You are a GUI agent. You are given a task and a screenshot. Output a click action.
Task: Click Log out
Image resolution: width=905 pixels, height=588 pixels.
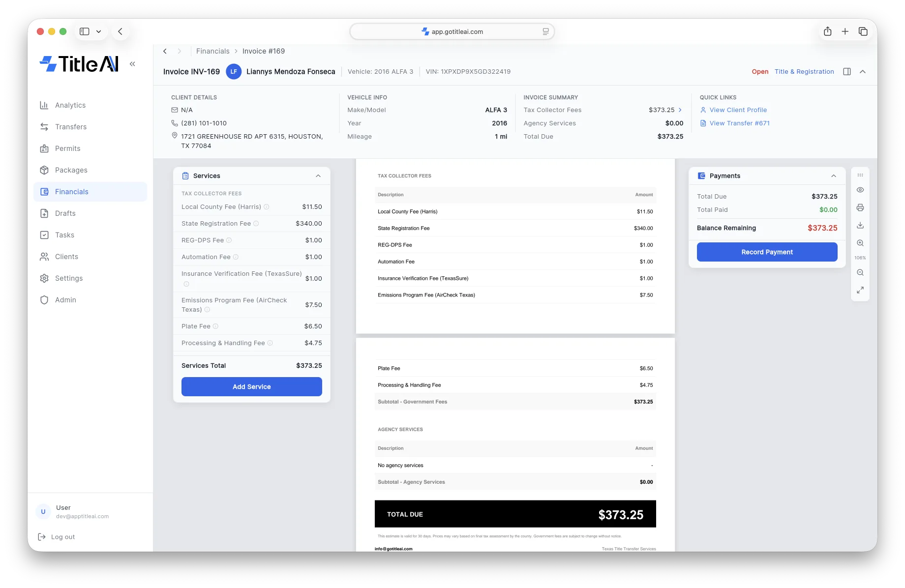pos(57,537)
